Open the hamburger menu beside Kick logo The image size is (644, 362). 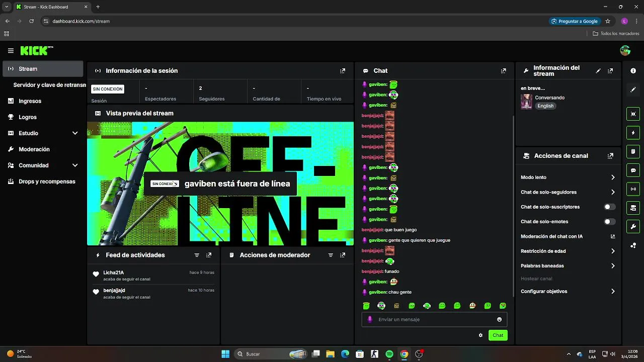pos(11,51)
